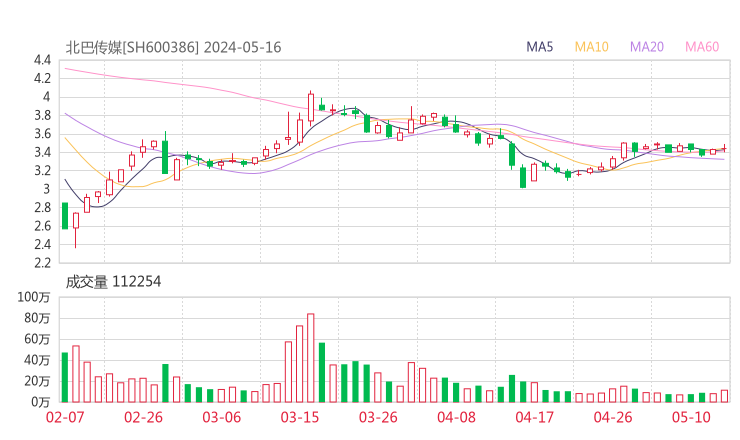Select the 04-17 date axis label

click(x=535, y=417)
